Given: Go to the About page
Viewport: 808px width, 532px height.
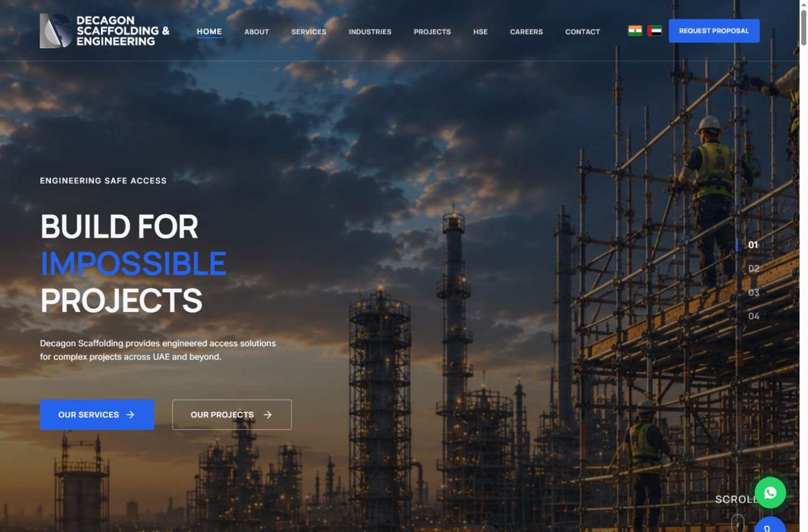Looking at the screenshot, I should [x=256, y=32].
